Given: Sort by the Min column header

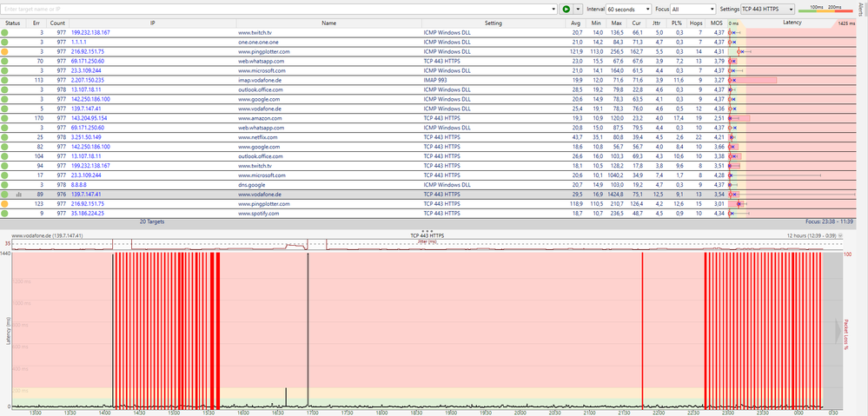Looking at the screenshot, I should pyautogui.click(x=596, y=23).
